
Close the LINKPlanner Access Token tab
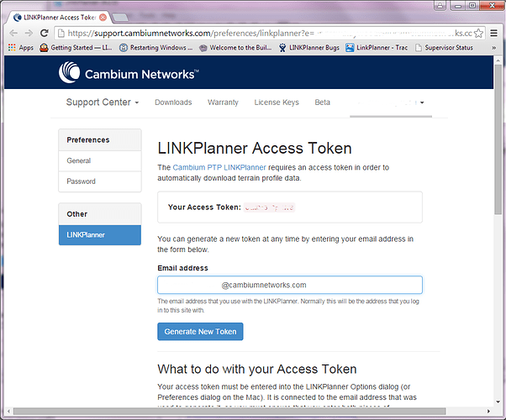(103, 18)
